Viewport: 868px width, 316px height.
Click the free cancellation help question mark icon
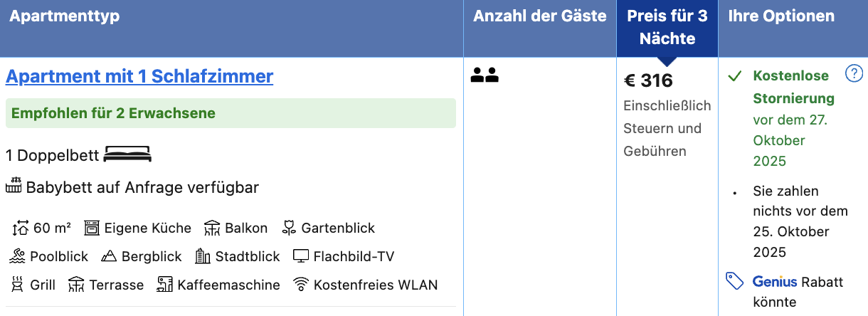854,73
